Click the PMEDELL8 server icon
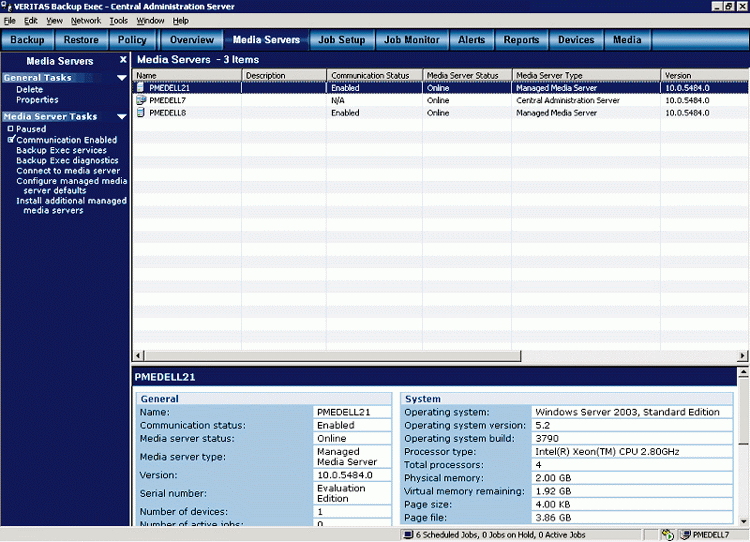This screenshot has width=750, height=542. pos(141,112)
